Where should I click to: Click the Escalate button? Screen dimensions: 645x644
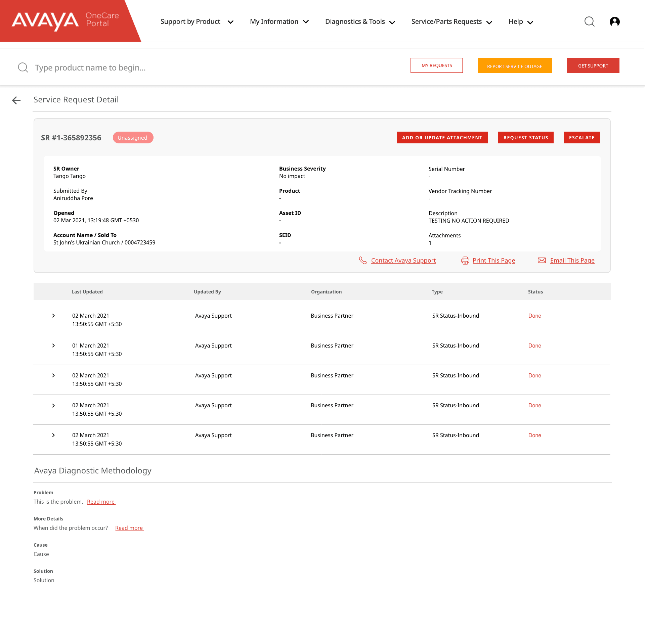pyautogui.click(x=582, y=138)
